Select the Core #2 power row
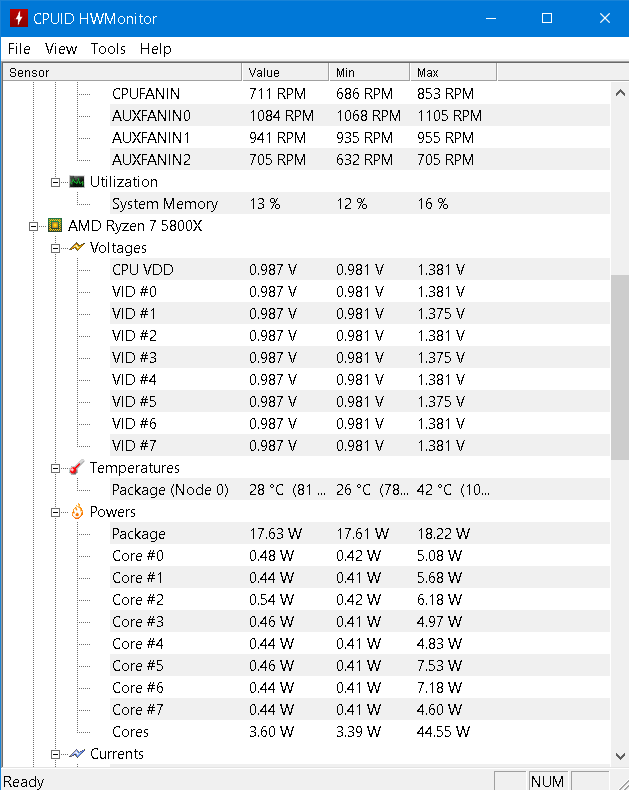Screen dimensions: 629x790 [360, 600]
